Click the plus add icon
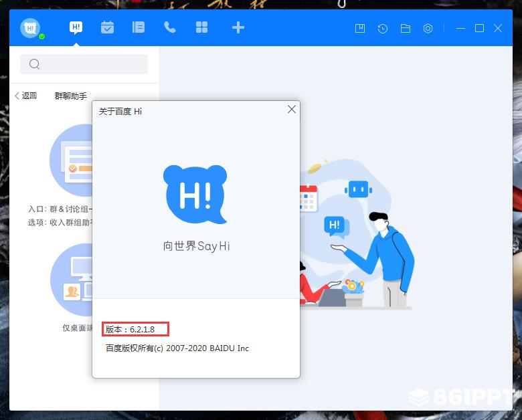Viewport: 522px width, 420px height. pyautogui.click(x=238, y=27)
